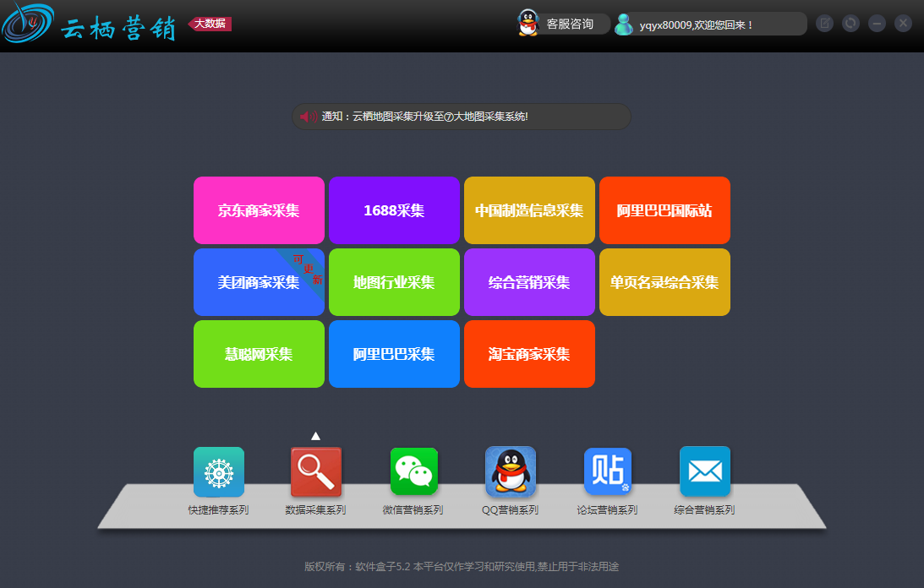
Task: Click the 客服咨询 QQ penguin icon
Action: tap(528, 23)
